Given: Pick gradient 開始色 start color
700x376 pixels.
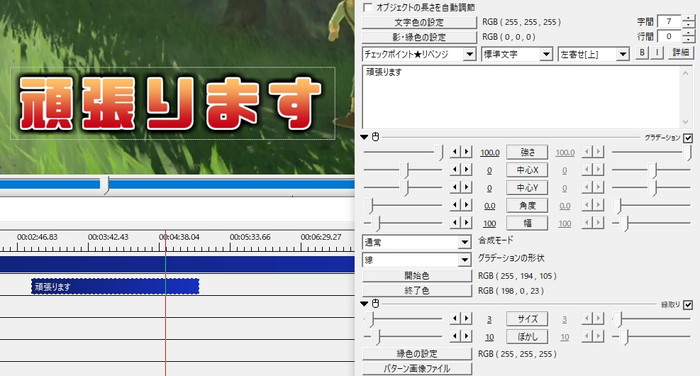Looking at the screenshot, I should click(x=417, y=276).
